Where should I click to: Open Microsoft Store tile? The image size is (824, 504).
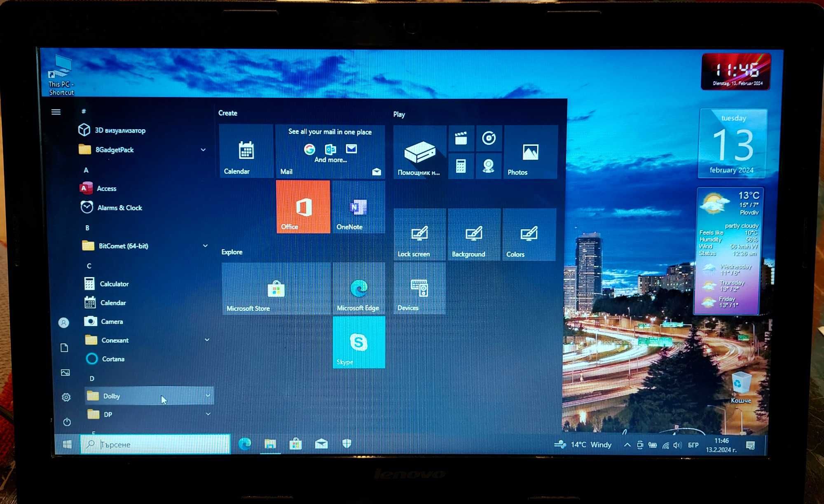pos(274,287)
